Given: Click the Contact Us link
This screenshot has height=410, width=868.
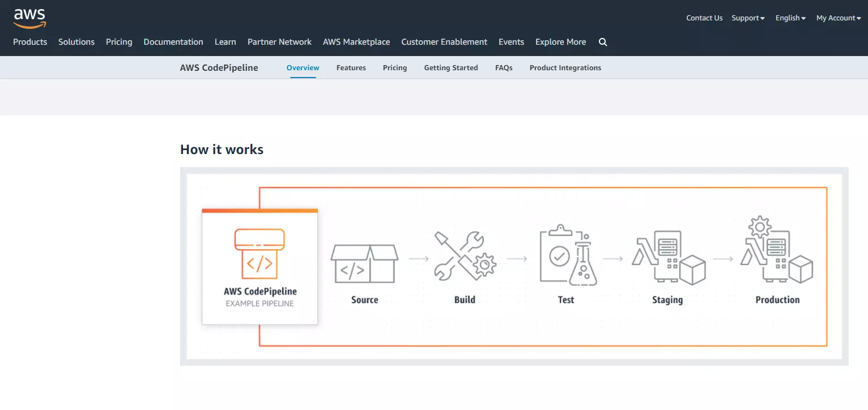Looking at the screenshot, I should (x=704, y=18).
